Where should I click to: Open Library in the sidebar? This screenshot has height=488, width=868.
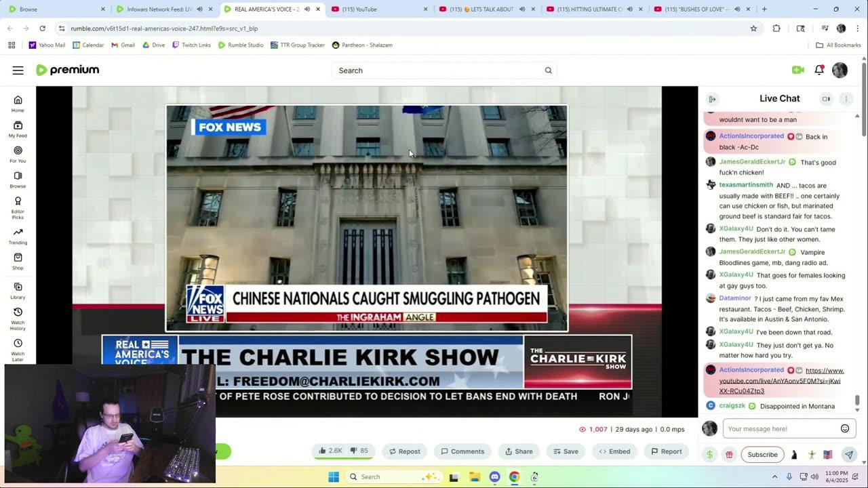18,291
